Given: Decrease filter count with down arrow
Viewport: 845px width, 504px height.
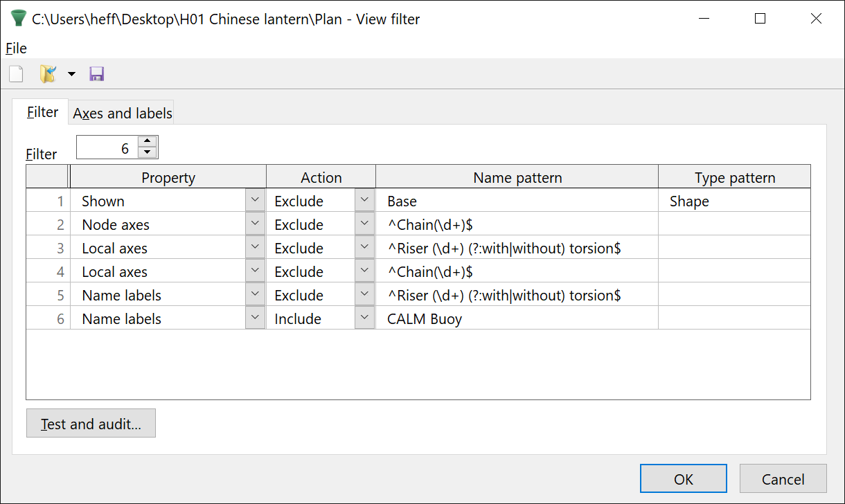Looking at the screenshot, I should tap(148, 152).
